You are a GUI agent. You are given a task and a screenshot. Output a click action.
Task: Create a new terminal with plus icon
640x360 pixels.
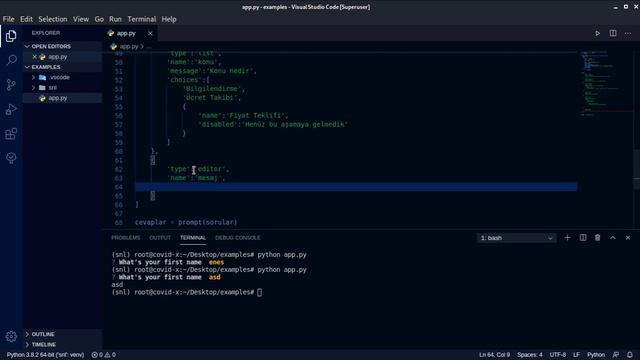pyautogui.click(x=567, y=238)
